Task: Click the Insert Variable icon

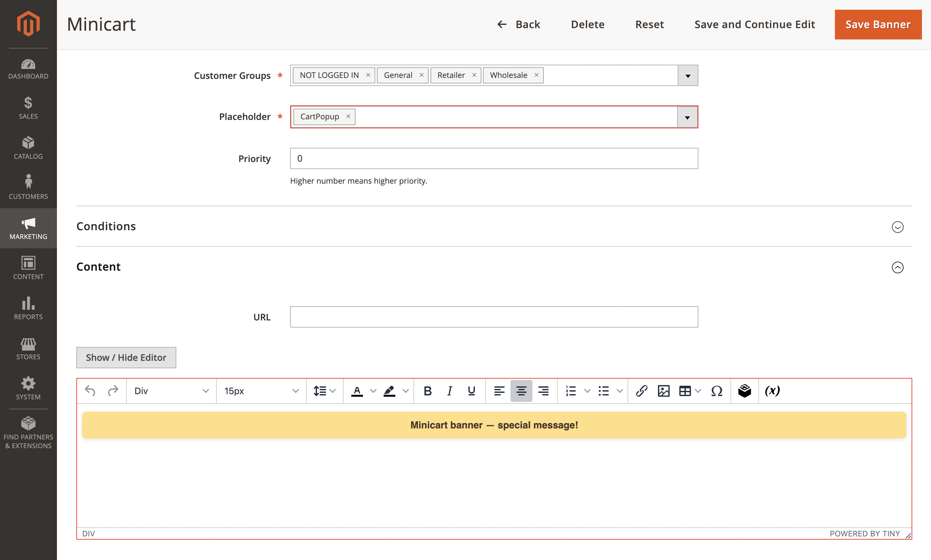Action: click(772, 391)
